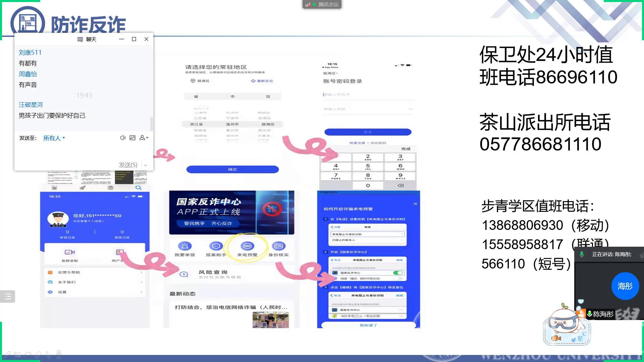Click the stacked layers icon below chat
Screen dimensions: 644x362
[110, 188]
